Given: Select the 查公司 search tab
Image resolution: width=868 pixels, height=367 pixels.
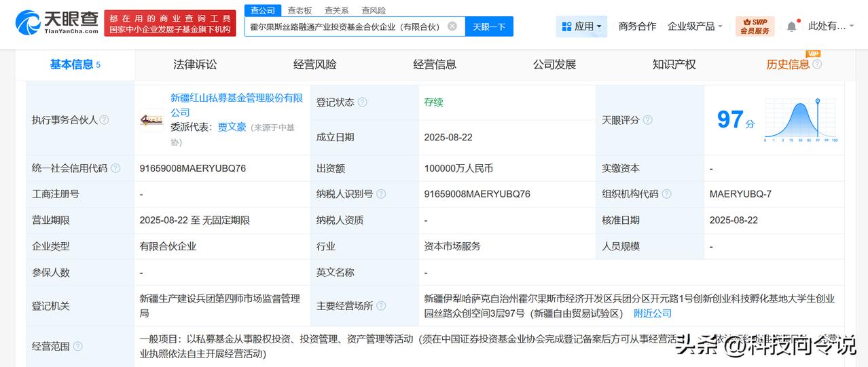Looking at the screenshot, I should tap(263, 10).
